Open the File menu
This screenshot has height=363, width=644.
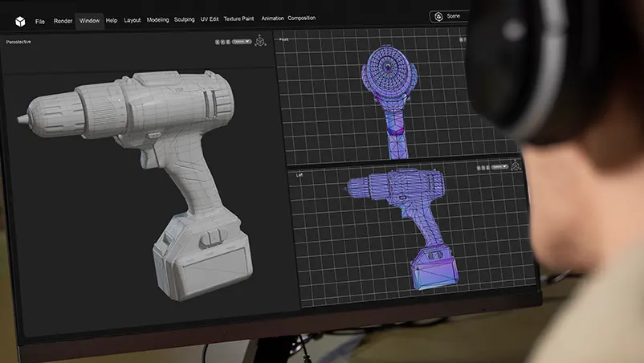click(40, 22)
